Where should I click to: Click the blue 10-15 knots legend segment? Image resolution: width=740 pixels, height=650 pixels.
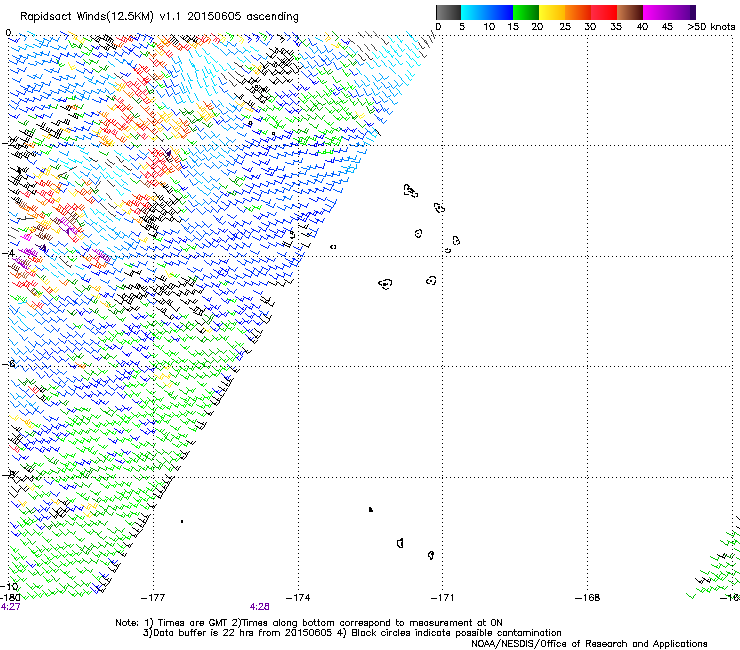(500, 12)
